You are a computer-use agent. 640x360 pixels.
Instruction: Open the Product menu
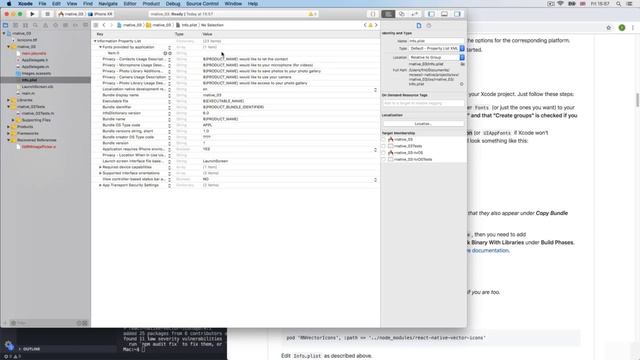click(x=151, y=4)
